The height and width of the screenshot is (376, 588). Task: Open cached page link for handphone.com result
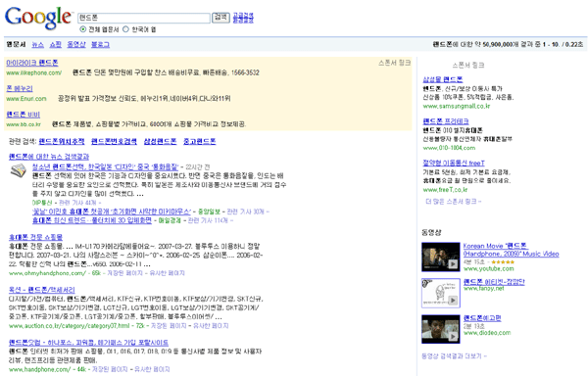110,369
